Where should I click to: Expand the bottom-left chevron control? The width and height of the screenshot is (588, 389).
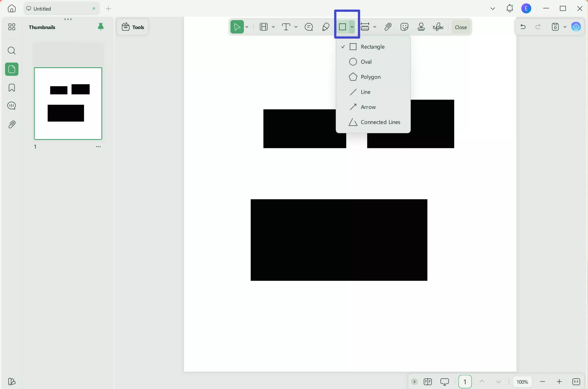click(x=414, y=381)
